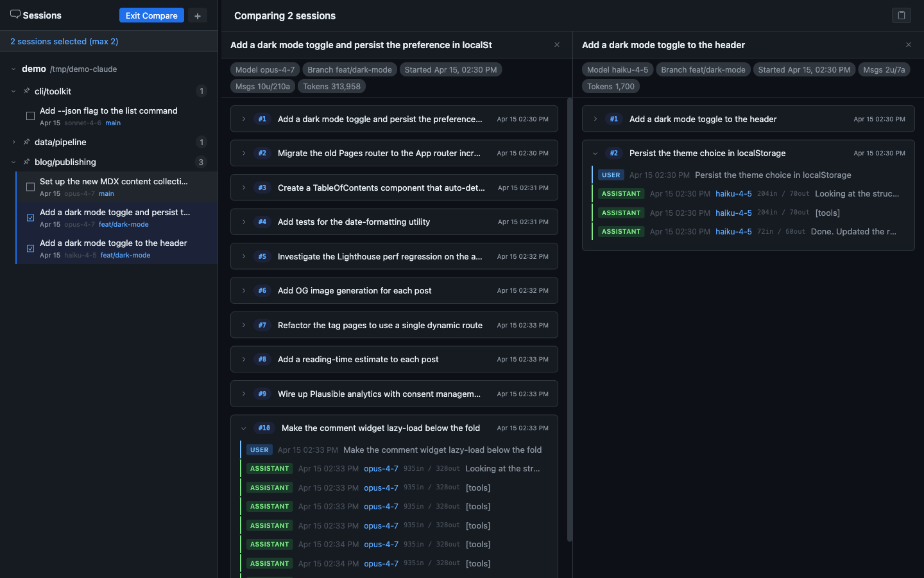Viewport: 924px width, 578px height.
Task: Click the pin icon next to cli/toolkit
Action: [26, 91]
